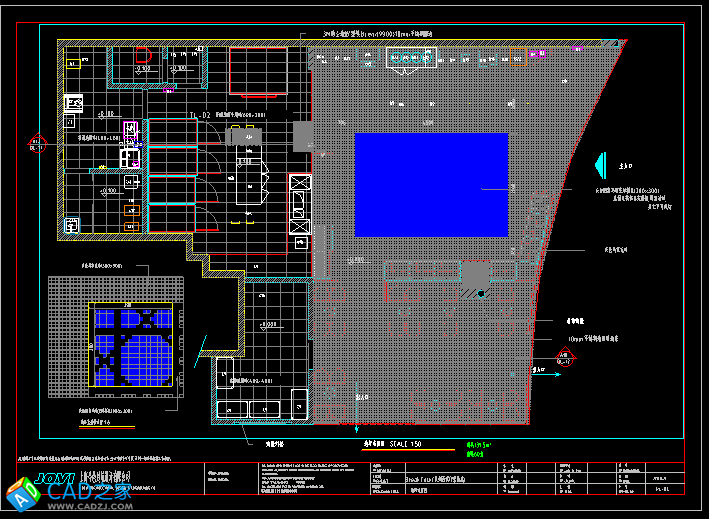Click the orange square symbol near top edge
This screenshot has height=519, width=709.
click(x=517, y=55)
